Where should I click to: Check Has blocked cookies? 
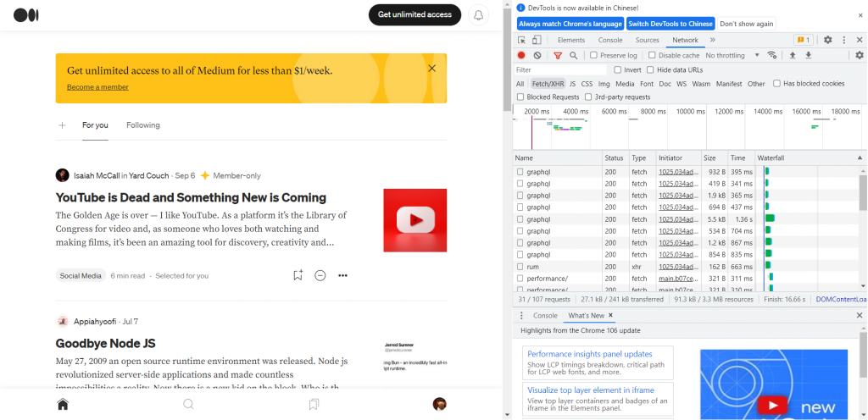(777, 84)
